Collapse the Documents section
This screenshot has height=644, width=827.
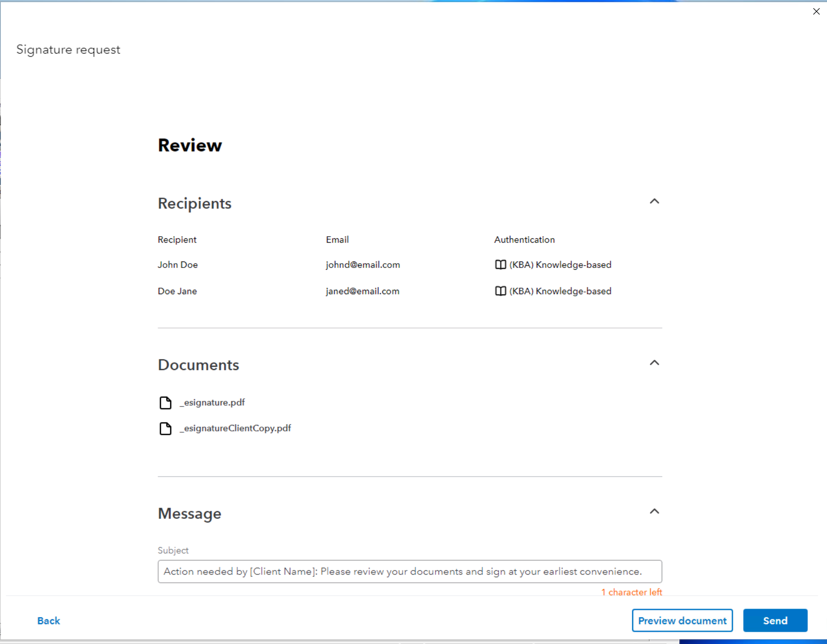(654, 363)
